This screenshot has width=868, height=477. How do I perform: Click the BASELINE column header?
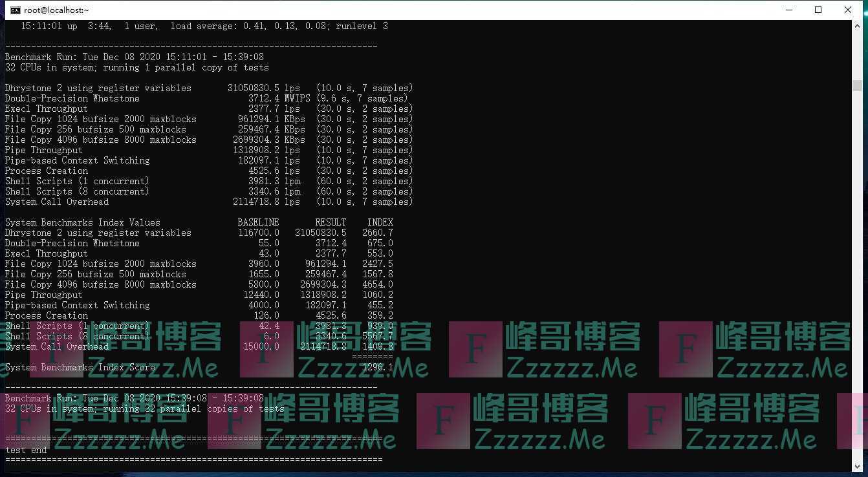[259, 223]
